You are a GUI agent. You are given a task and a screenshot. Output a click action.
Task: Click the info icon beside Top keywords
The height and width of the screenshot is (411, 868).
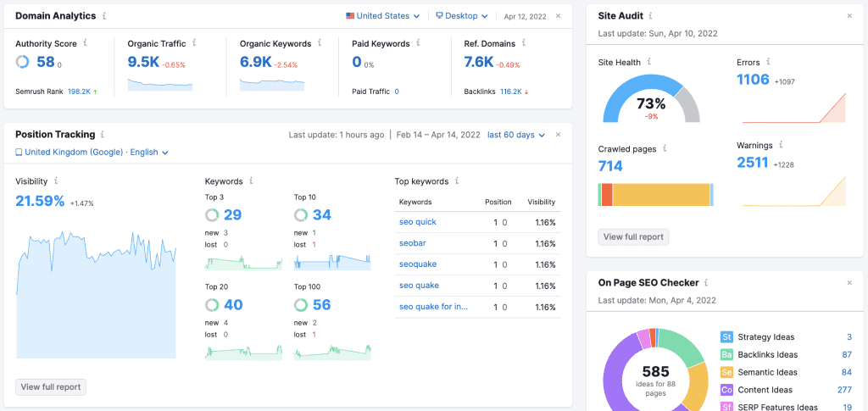tap(457, 181)
